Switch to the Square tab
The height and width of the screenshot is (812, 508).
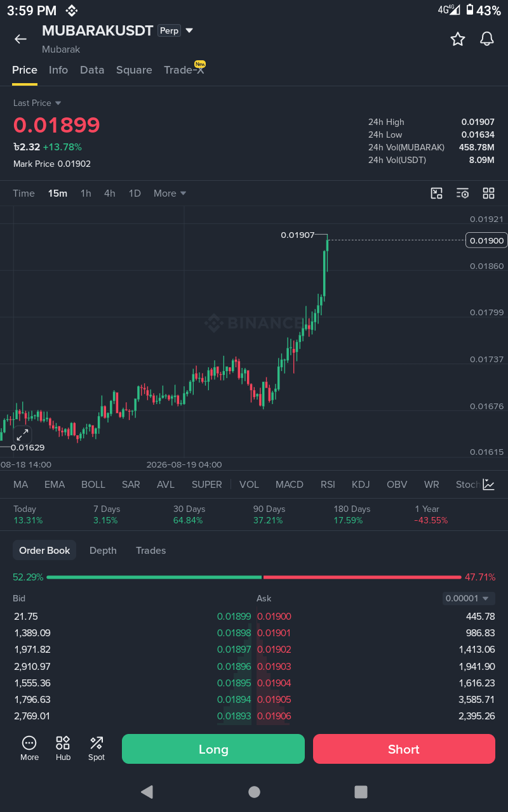(134, 70)
